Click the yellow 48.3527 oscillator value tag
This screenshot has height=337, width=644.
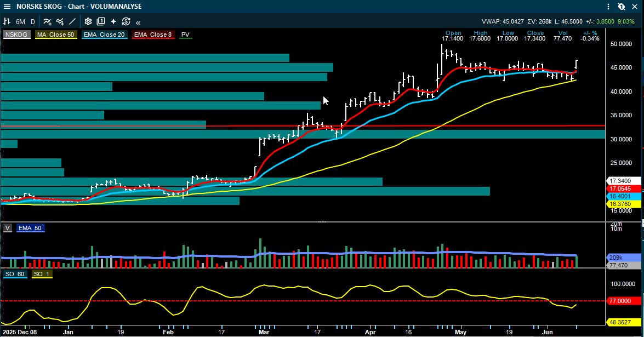click(x=624, y=322)
